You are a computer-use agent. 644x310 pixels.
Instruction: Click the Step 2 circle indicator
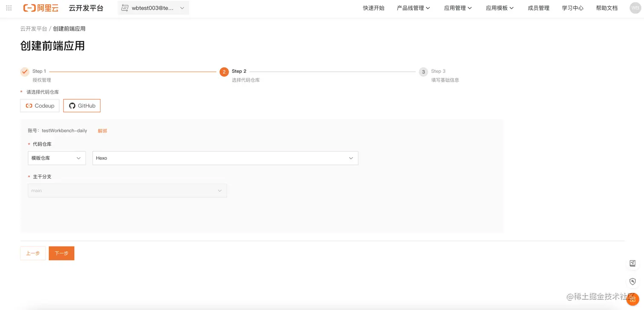click(224, 72)
